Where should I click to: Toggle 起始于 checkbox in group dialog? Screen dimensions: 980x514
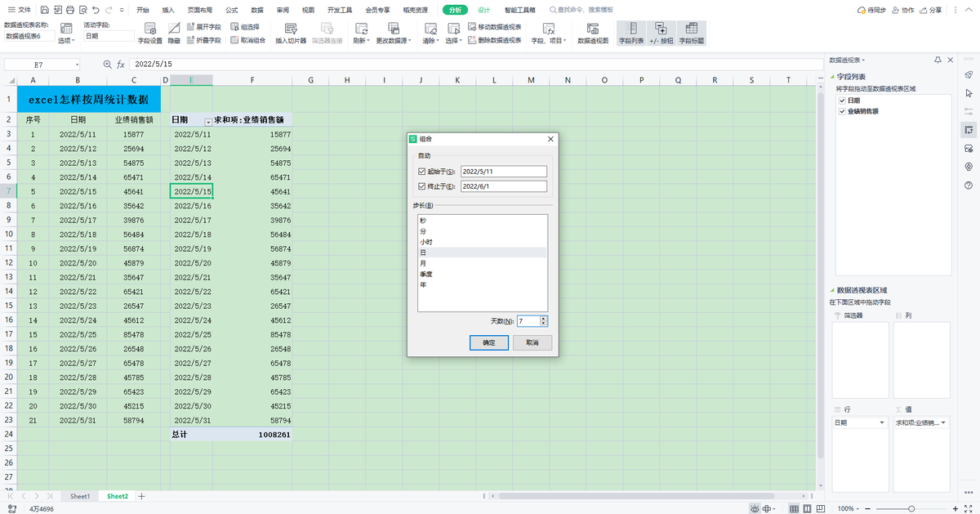(421, 172)
